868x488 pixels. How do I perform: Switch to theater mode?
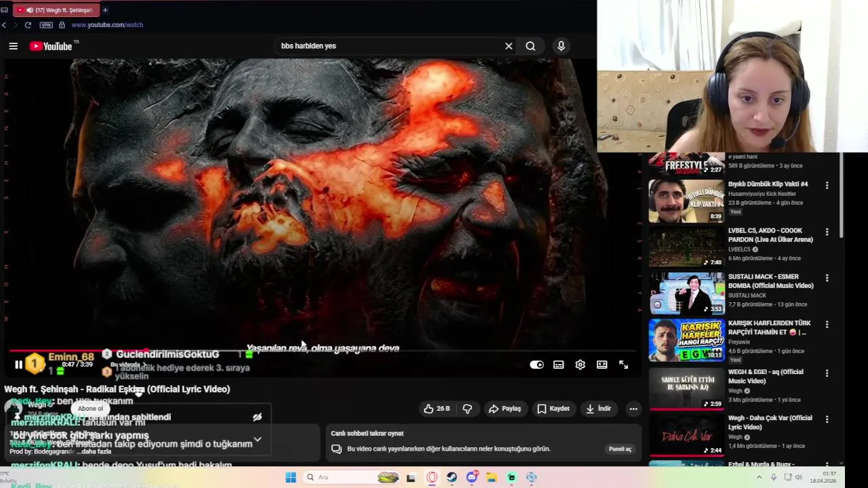601,365
